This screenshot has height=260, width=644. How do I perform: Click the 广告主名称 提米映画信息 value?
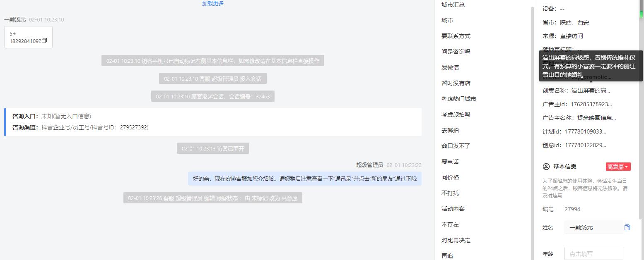[596, 118]
